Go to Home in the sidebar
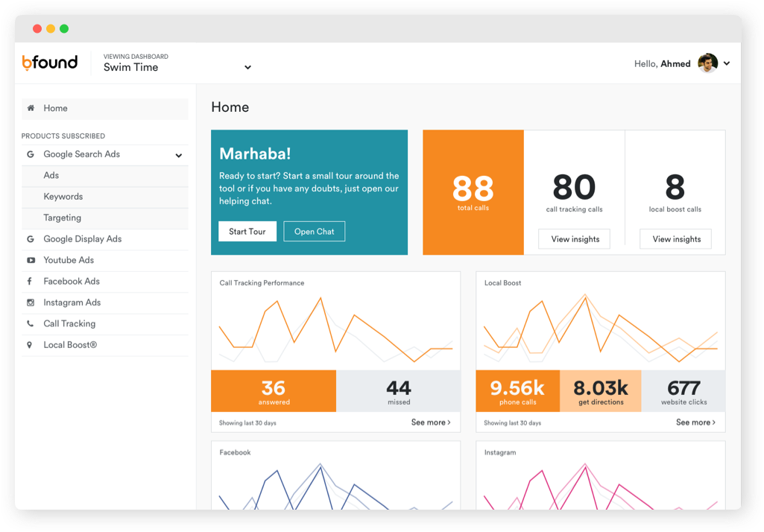 105,109
